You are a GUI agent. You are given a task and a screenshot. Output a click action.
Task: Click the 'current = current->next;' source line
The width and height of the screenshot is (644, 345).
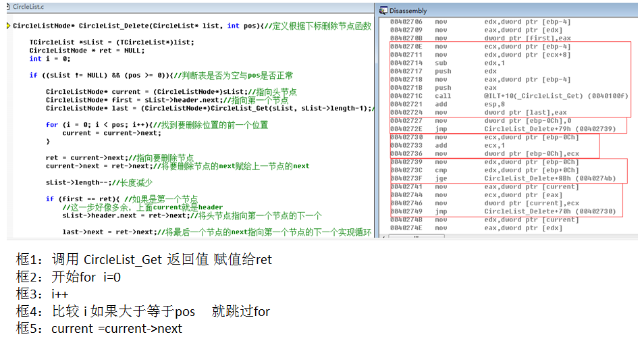(111, 133)
